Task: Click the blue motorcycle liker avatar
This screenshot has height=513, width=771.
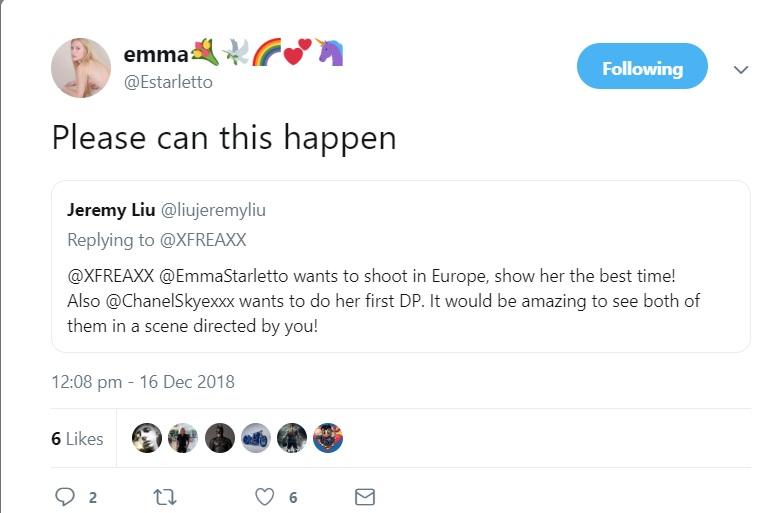Action: point(256,438)
